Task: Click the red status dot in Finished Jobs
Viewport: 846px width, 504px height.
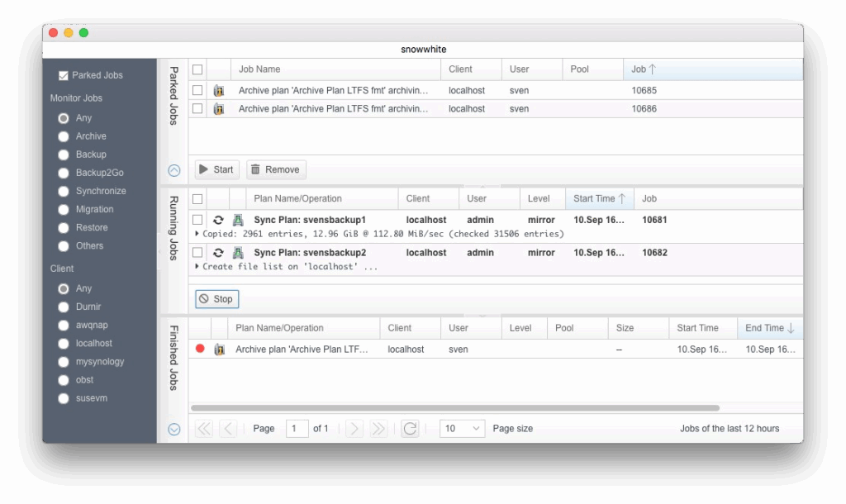Action: tap(200, 349)
